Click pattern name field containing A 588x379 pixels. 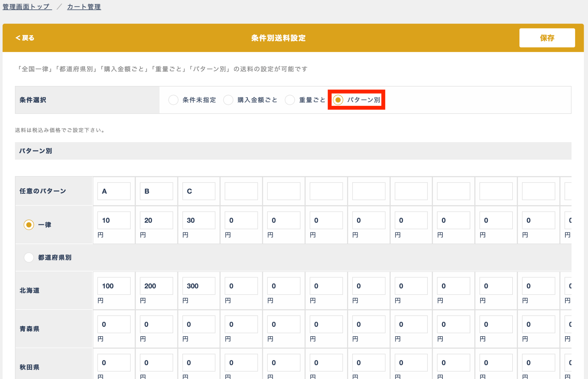[114, 191]
